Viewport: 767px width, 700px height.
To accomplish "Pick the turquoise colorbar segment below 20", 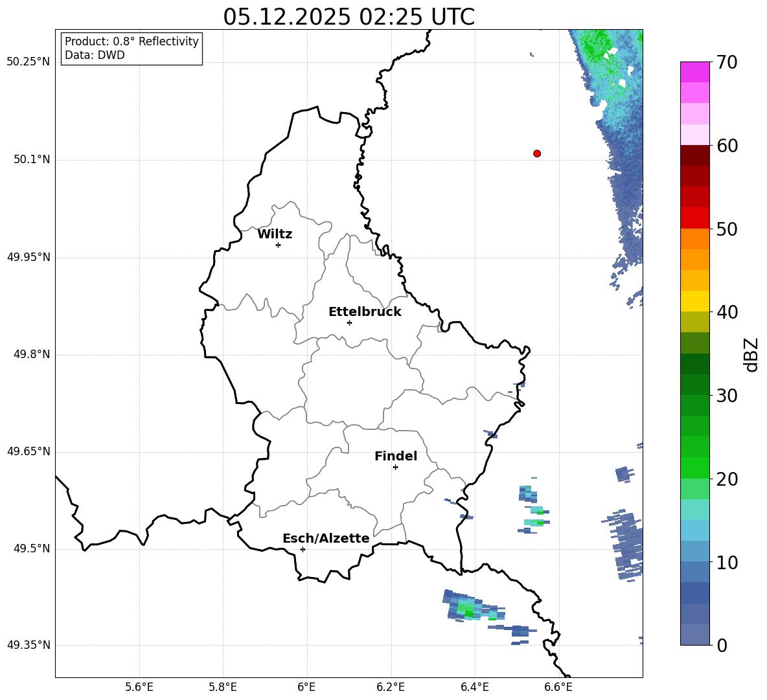I will tap(694, 510).
